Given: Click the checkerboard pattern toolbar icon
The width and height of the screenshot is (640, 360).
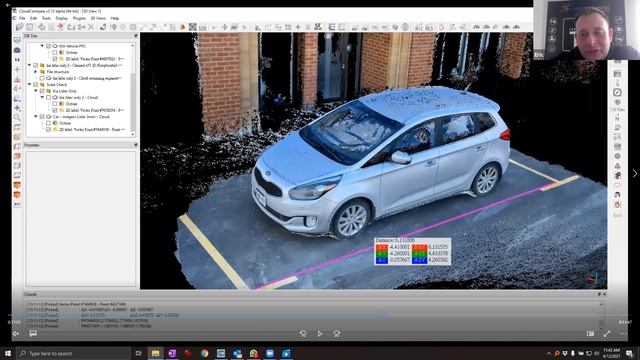Looking at the screenshot, I should click(193, 27).
